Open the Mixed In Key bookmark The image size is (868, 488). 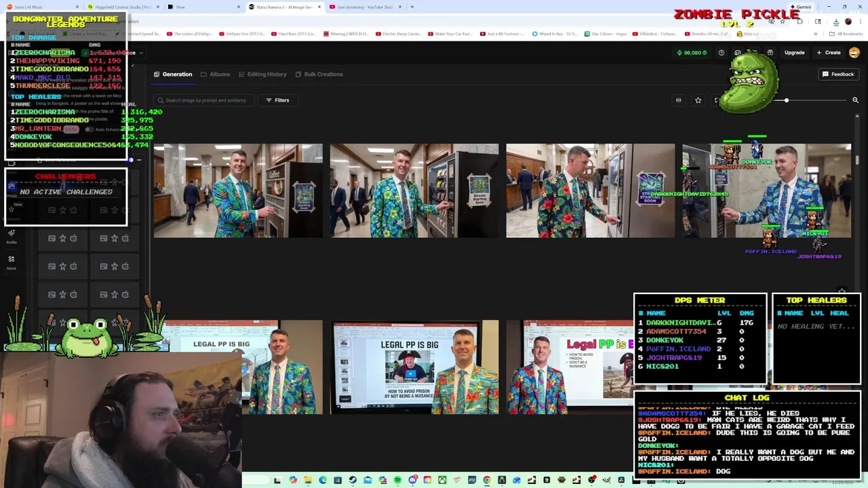(555, 33)
